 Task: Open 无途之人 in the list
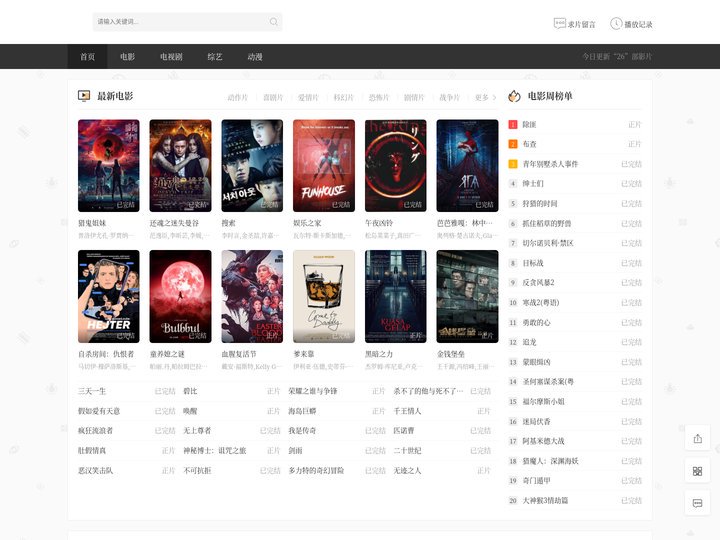tap(407, 471)
